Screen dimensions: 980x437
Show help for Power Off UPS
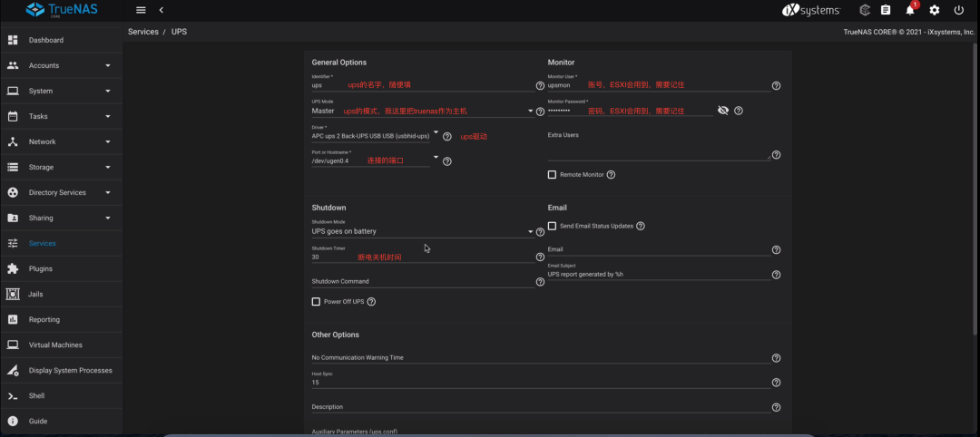click(x=371, y=302)
